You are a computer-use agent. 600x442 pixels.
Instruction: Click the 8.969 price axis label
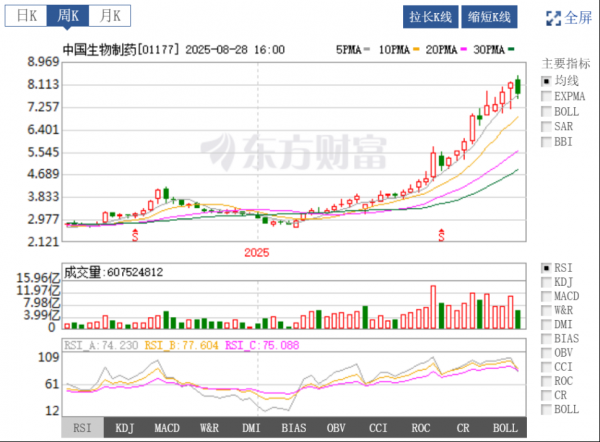44,62
